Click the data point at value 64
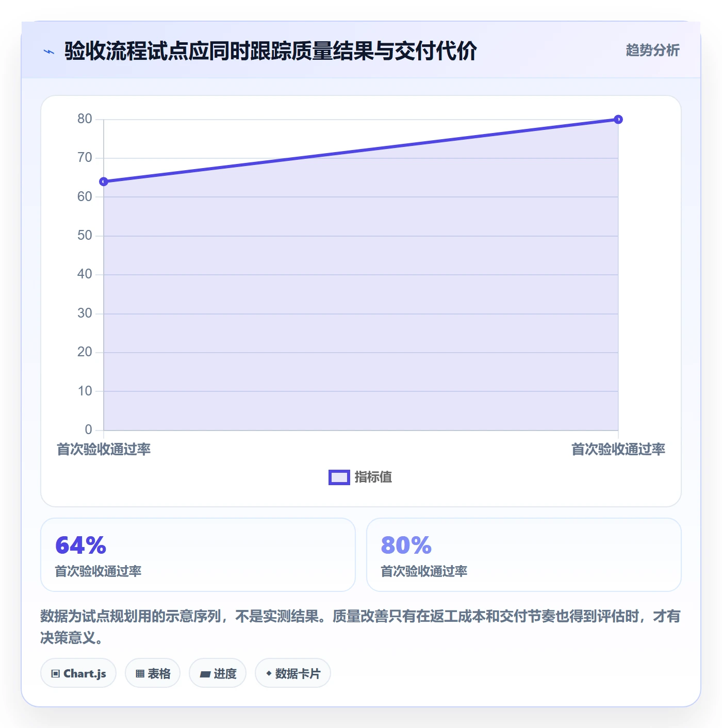Image resolution: width=722 pixels, height=728 pixels. coord(104,181)
